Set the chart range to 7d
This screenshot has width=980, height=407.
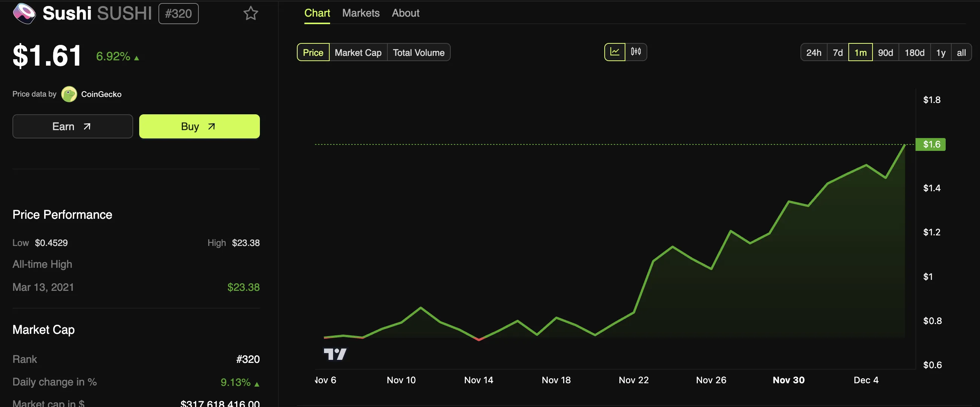(838, 52)
